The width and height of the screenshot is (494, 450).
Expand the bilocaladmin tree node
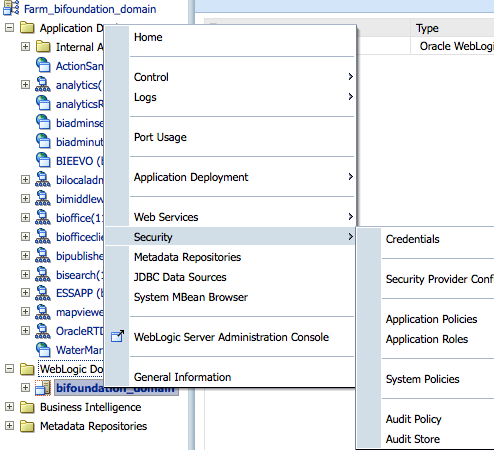coord(25,179)
